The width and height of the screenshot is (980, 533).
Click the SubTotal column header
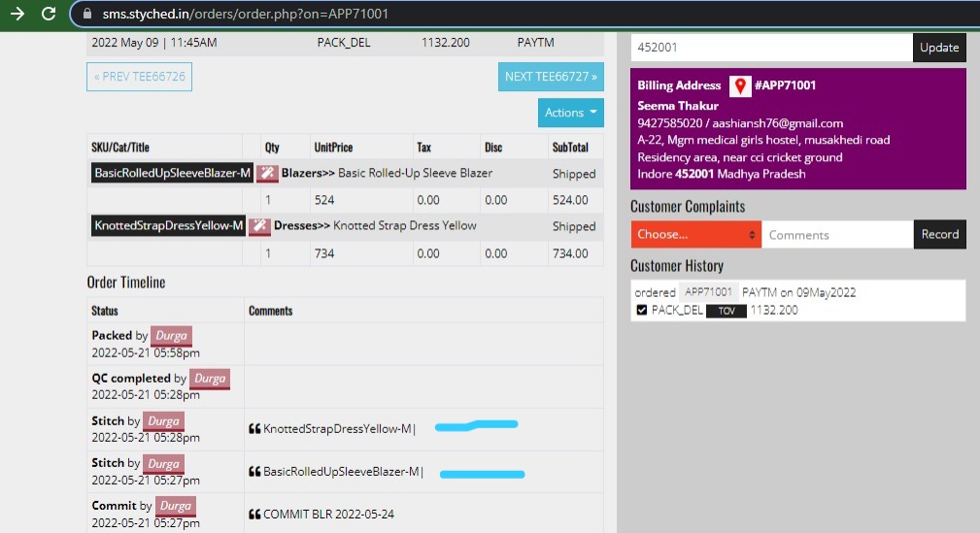pyautogui.click(x=570, y=148)
